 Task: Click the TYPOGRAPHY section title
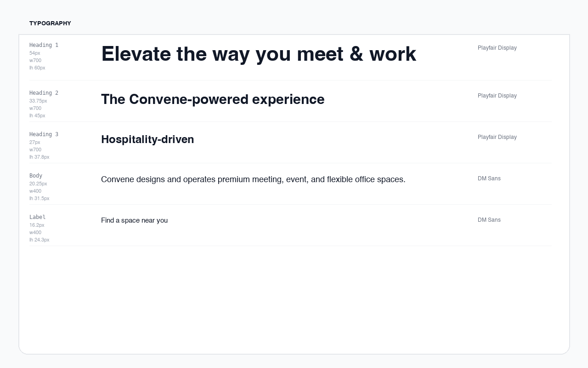click(50, 23)
